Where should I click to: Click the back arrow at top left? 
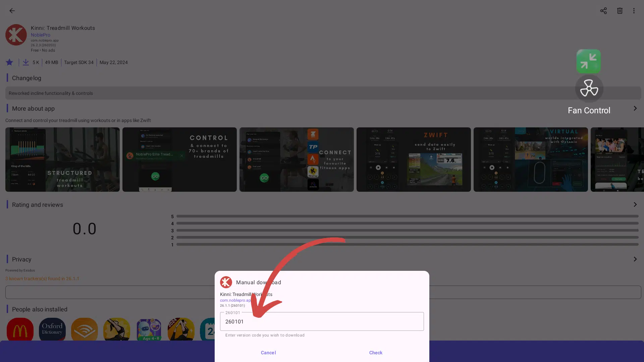(x=12, y=11)
